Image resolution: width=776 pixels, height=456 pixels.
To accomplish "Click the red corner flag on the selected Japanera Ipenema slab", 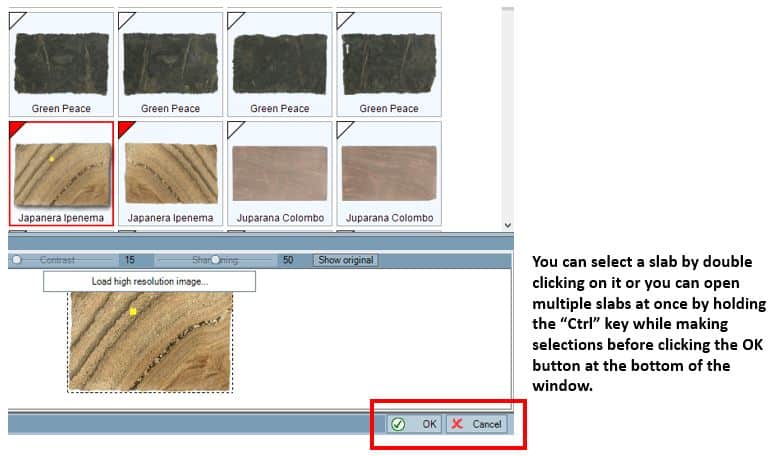I will point(17,129).
